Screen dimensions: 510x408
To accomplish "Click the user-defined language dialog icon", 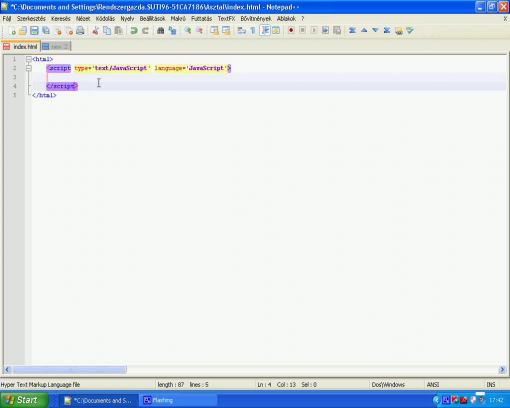I will click(276, 31).
